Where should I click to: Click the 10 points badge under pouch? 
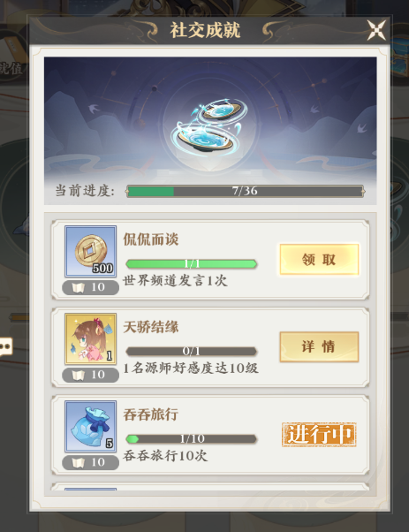point(91,462)
